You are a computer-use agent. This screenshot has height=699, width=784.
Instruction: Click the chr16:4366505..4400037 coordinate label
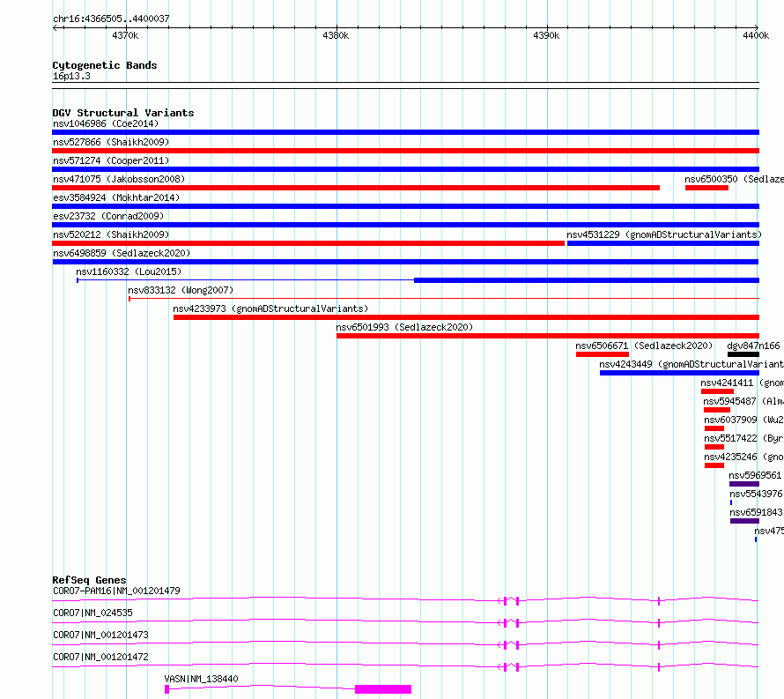(x=111, y=19)
